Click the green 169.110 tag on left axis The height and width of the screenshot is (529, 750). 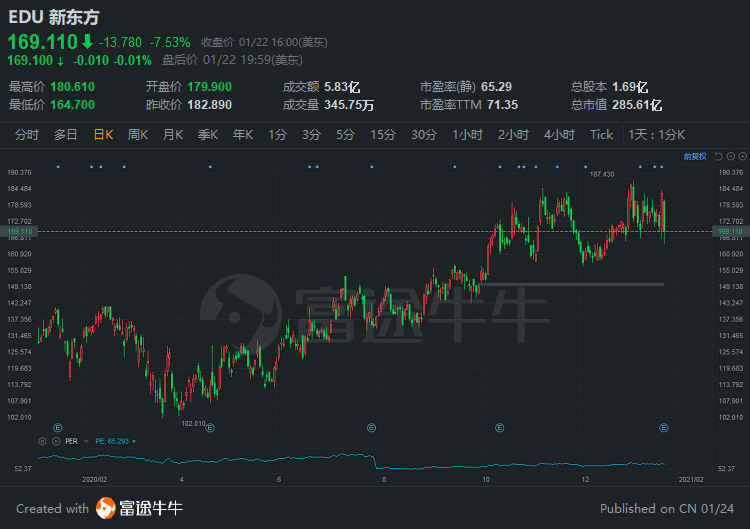19,231
